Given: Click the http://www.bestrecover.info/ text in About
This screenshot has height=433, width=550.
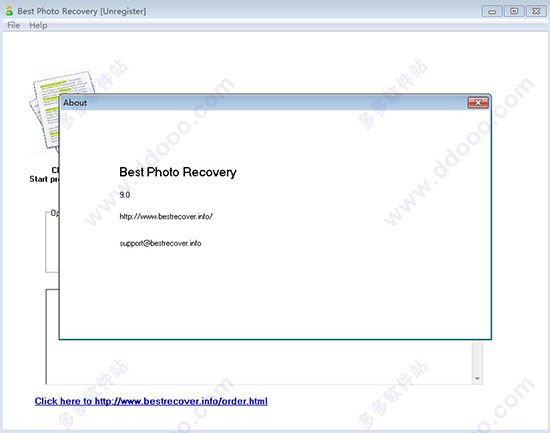Looking at the screenshot, I should pyautogui.click(x=166, y=216).
